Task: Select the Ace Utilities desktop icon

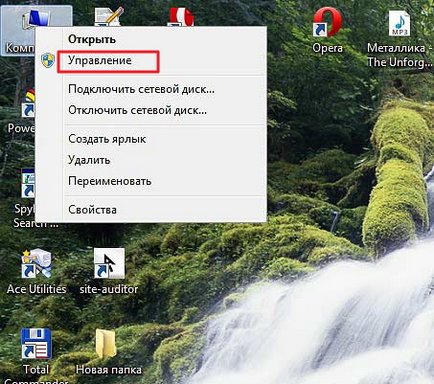Action: click(36, 263)
